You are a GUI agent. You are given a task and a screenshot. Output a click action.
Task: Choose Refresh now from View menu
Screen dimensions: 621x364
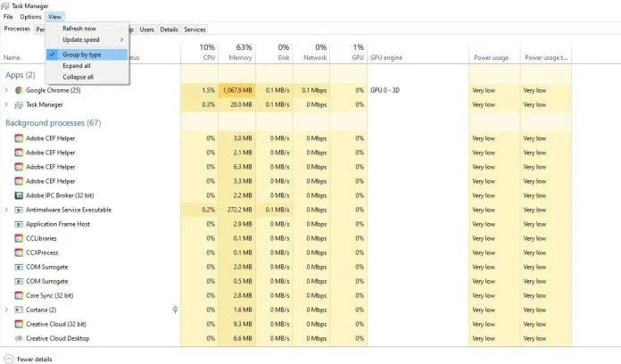tap(79, 29)
